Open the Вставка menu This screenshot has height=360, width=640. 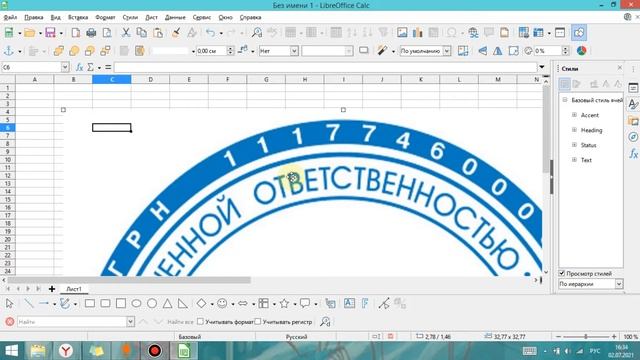[x=78, y=17]
